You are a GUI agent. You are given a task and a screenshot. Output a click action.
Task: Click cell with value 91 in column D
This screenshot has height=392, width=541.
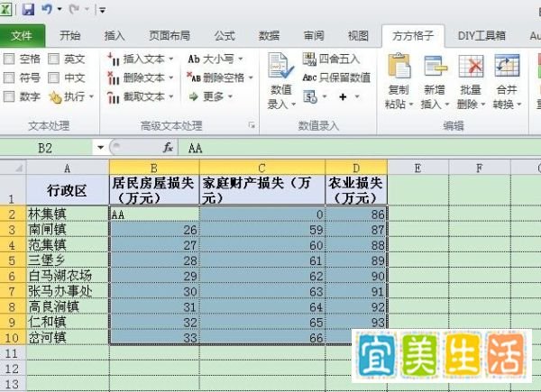(x=356, y=291)
